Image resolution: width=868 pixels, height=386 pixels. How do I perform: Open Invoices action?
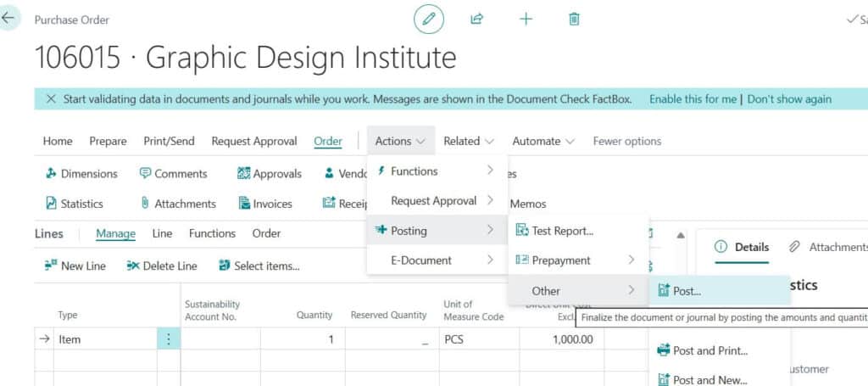click(x=265, y=204)
